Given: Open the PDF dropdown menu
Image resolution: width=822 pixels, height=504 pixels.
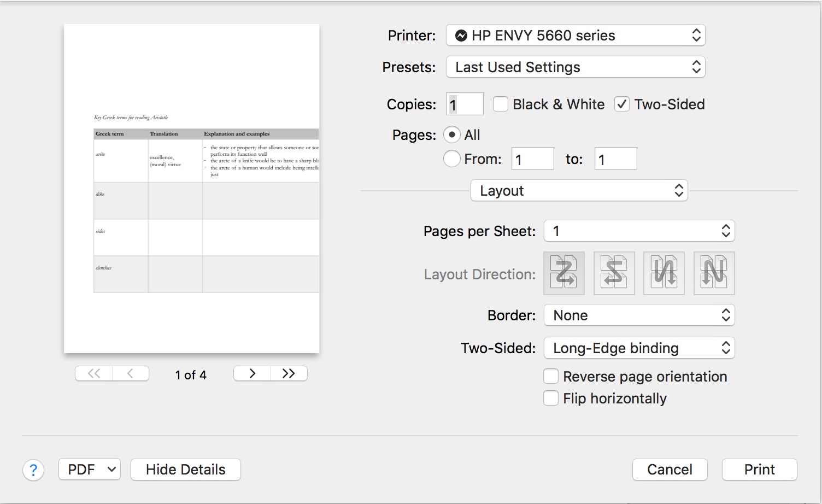Looking at the screenshot, I should pyautogui.click(x=90, y=470).
